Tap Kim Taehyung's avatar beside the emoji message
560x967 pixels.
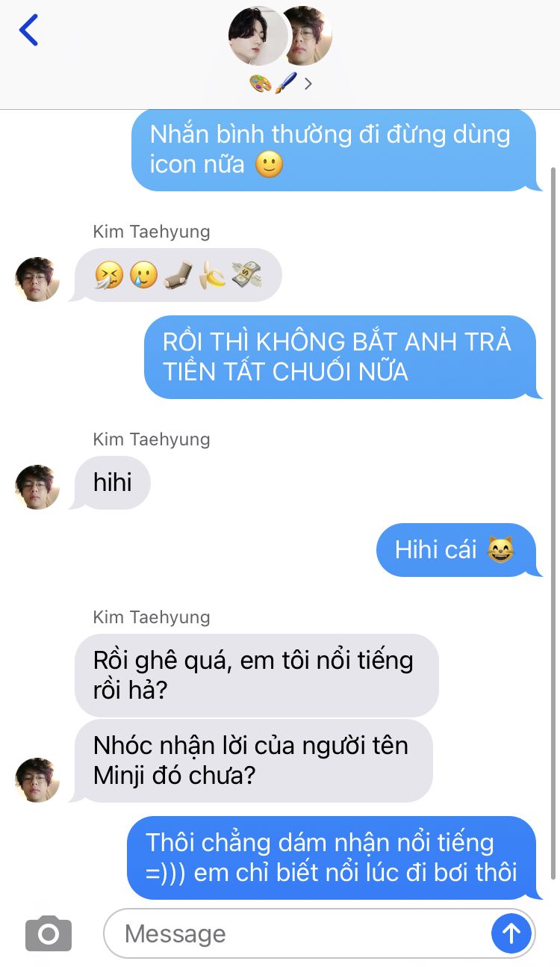pyautogui.click(x=37, y=279)
